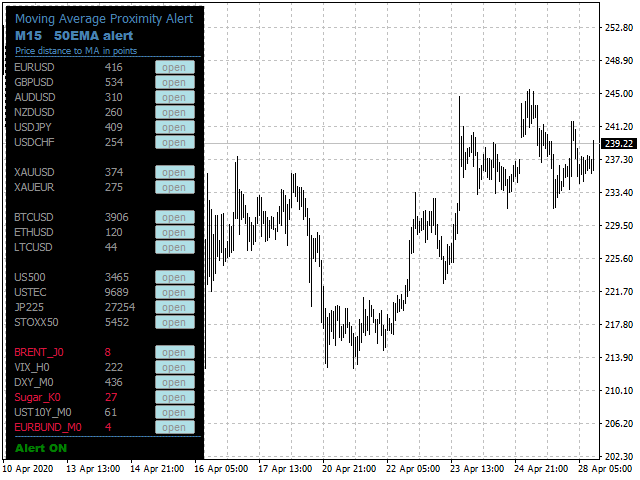Select the red Sugar_K0 symbol name
The image size is (640, 480).
[x=38, y=397]
